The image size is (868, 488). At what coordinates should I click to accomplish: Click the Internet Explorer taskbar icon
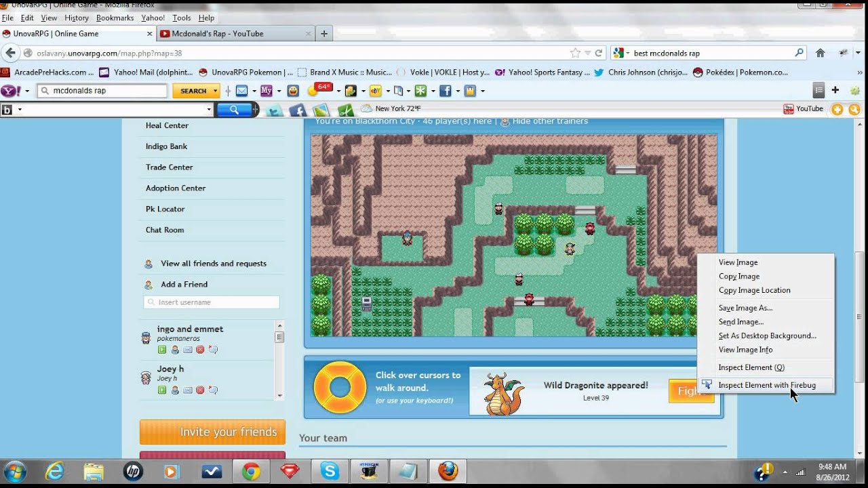[54, 471]
